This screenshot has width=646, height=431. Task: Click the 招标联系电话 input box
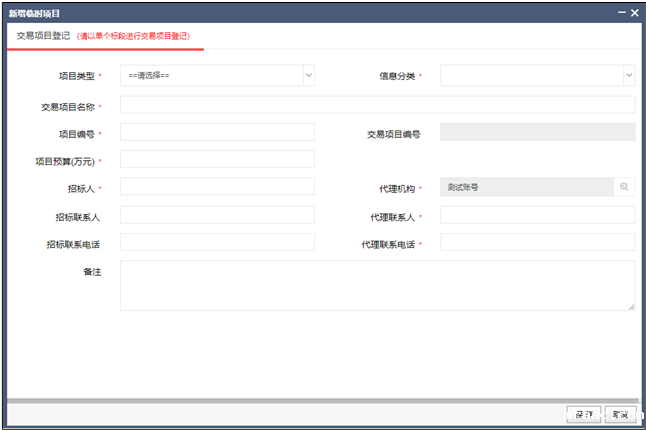coord(217,243)
